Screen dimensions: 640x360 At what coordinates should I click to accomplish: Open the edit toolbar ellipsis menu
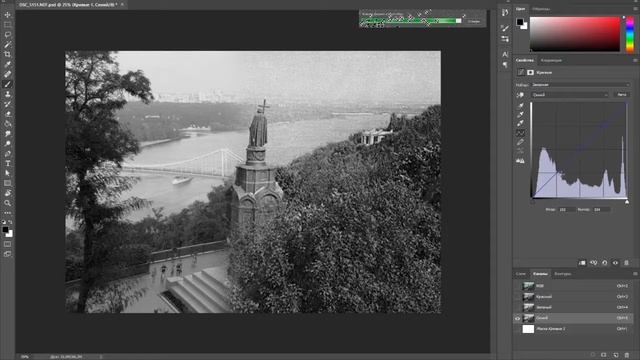(7, 213)
